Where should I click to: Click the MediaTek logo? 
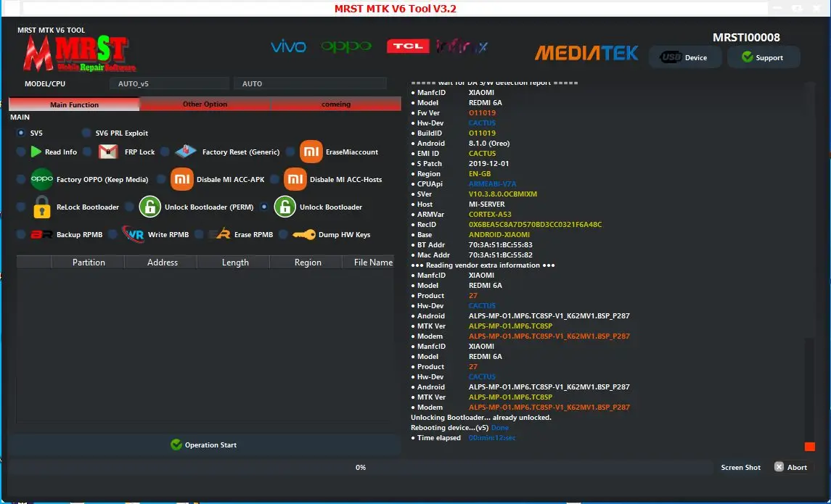(586, 53)
